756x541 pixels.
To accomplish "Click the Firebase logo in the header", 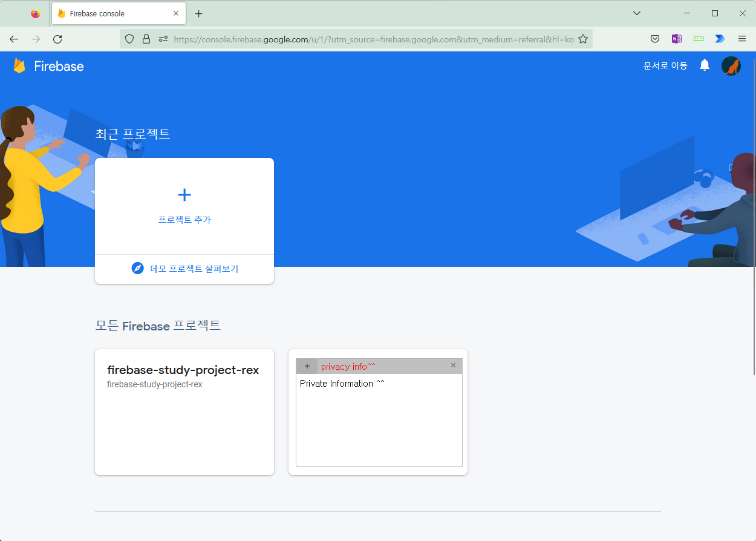I will [48, 66].
